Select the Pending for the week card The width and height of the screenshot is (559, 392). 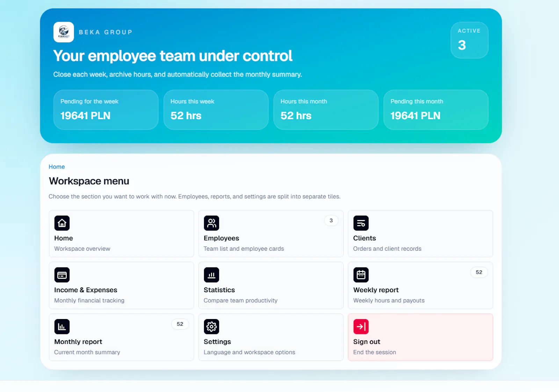[x=106, y=110]
